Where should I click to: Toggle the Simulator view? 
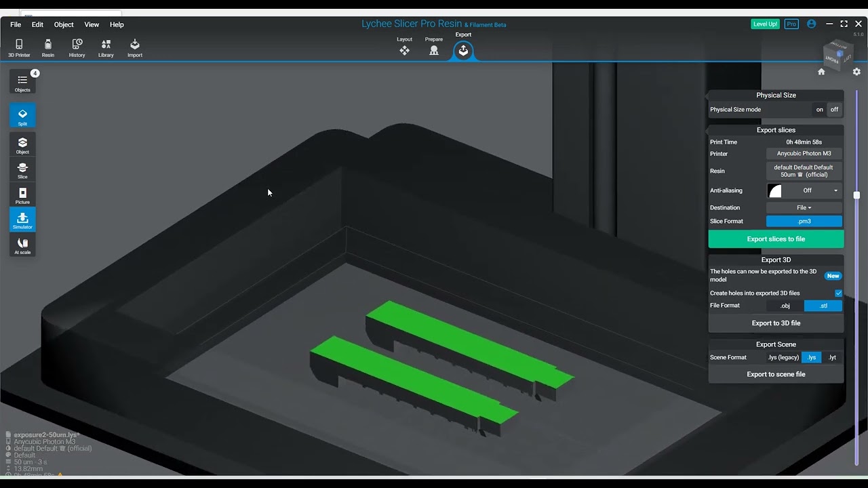[x=22, y=220]
